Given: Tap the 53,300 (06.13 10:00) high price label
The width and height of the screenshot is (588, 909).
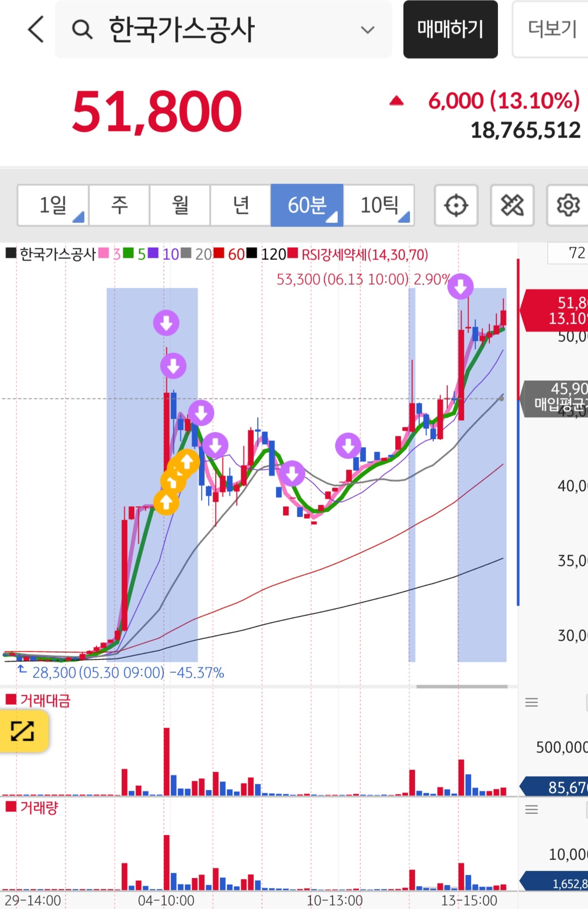Looking at the screenshot, I should (x=363, y=279).
